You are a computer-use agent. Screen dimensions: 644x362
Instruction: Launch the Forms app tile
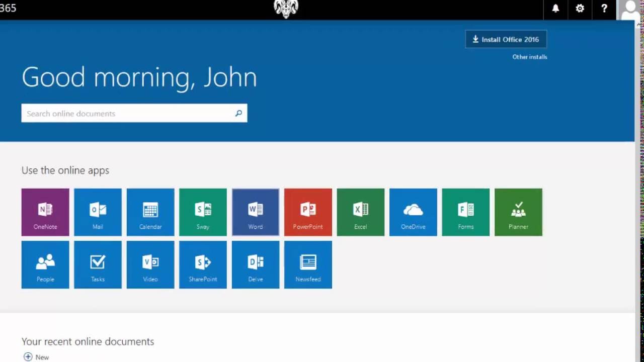[x=466, y=212]
